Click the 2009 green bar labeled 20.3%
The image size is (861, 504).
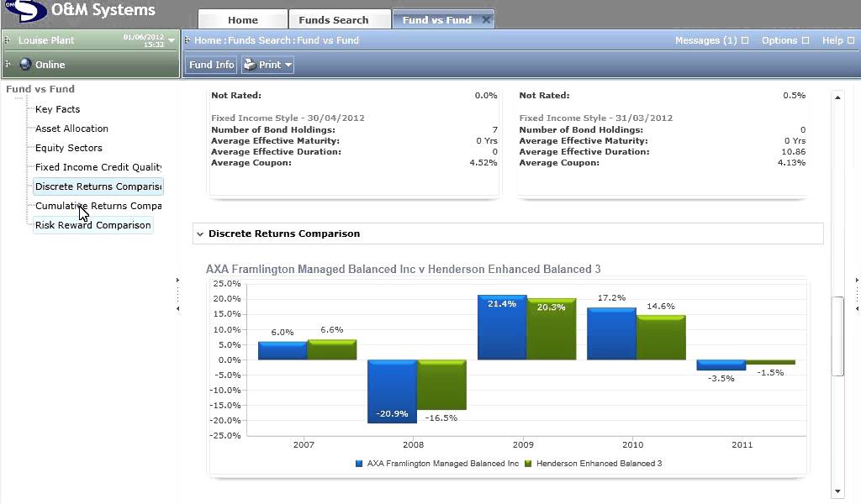click(552, 329)
